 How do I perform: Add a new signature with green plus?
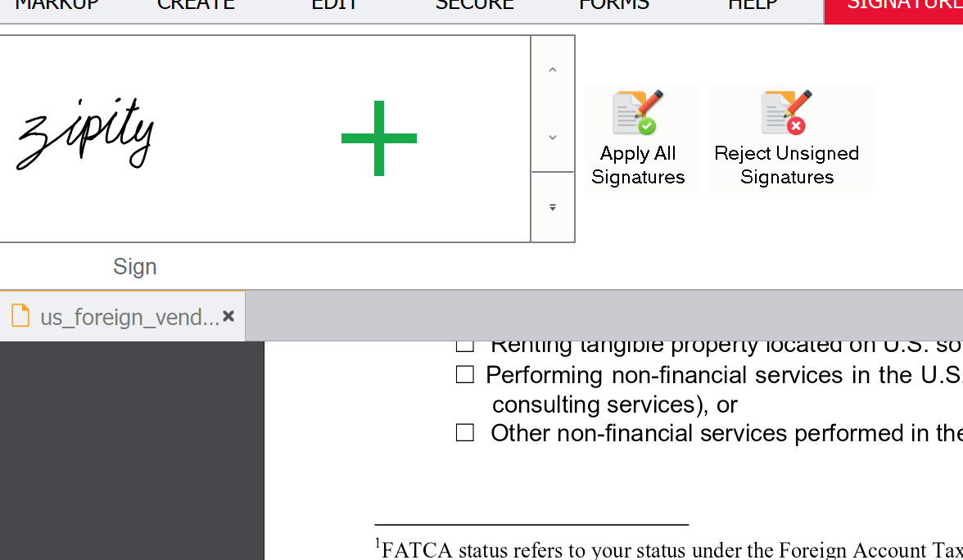point(378,138)
